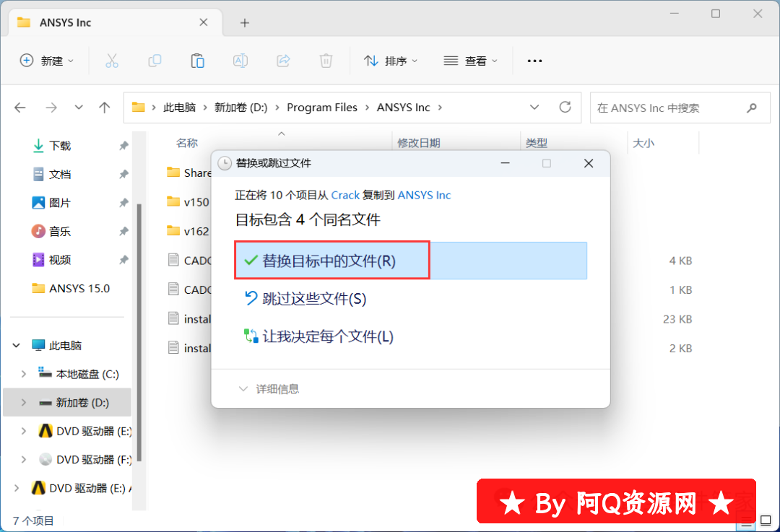The height and width of the screenshot is (532, 780).
Task: Open the ANSYS Inc window tab
Action: (108, 22)
